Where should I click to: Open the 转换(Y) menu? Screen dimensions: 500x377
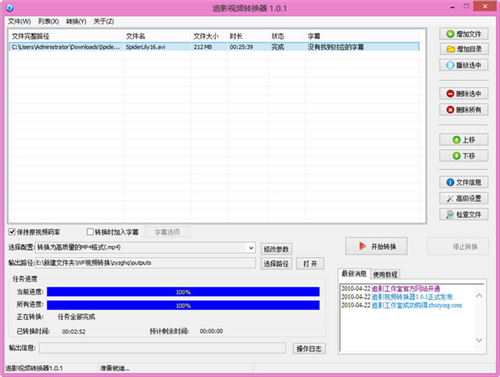click(x=76, y=21)
